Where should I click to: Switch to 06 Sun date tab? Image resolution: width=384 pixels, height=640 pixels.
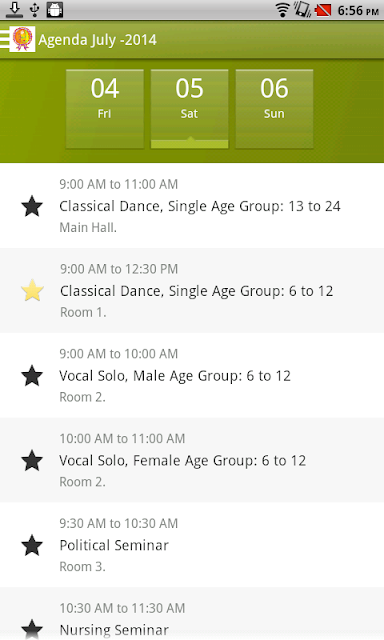tap(274, 109)
